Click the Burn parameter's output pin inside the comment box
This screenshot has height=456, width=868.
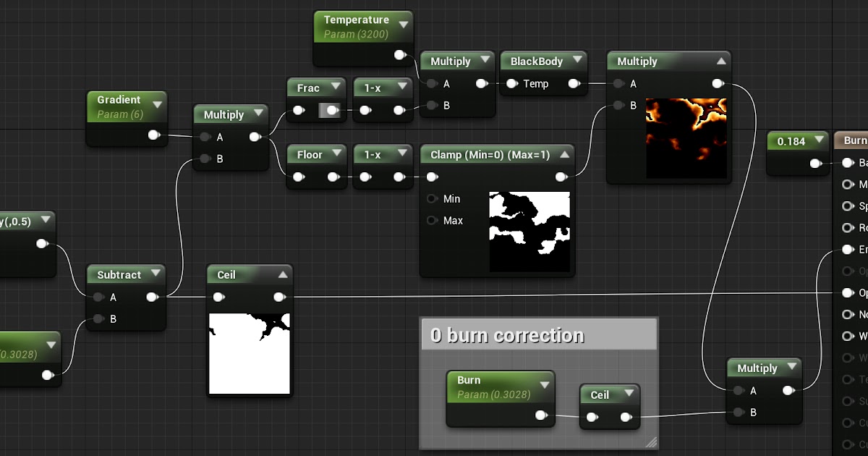pos(541,415)
